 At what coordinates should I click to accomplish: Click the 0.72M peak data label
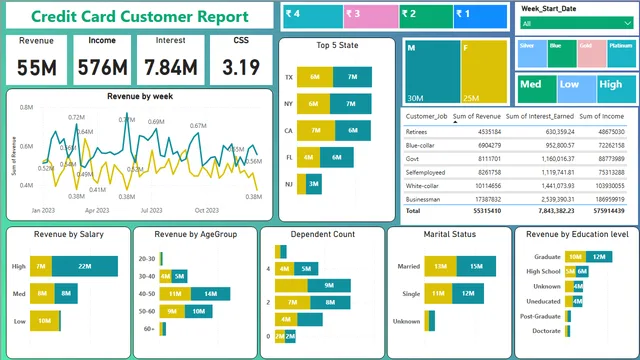pos(76,117)
